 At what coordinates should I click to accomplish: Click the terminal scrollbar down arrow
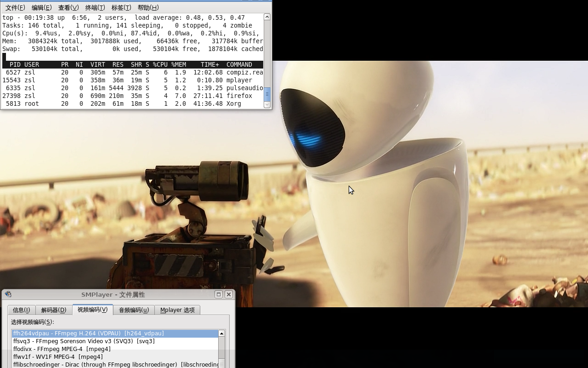267,105
